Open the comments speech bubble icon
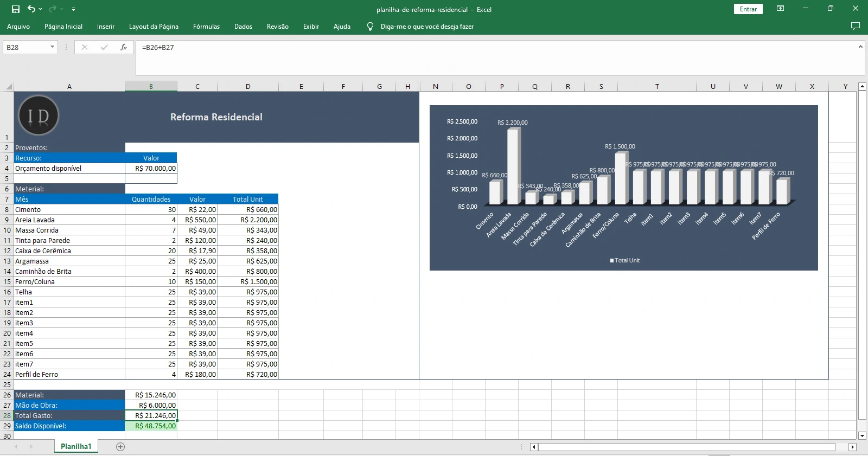This screenshot has width=868, height=456. click(856, 26)
